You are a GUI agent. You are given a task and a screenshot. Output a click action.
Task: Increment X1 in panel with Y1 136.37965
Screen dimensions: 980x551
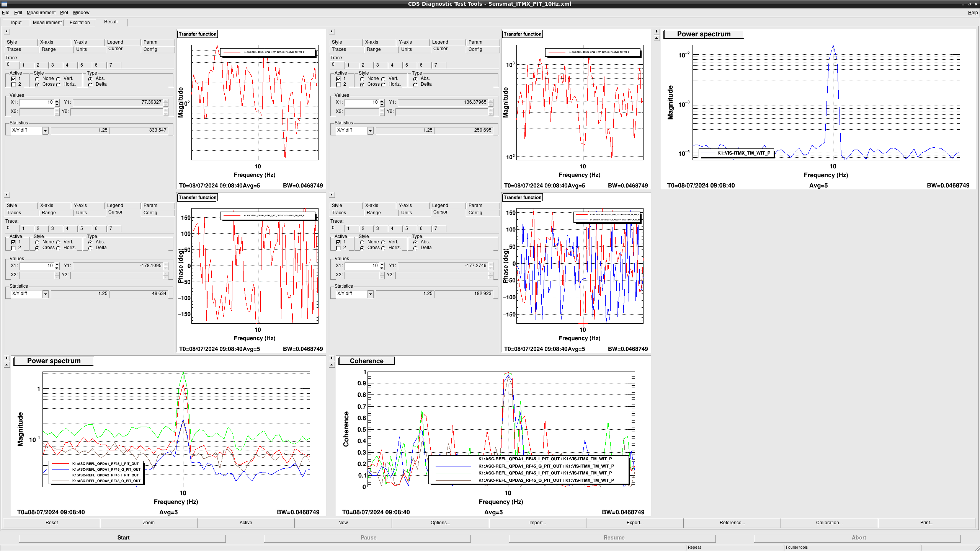pyautogui.click(x=382, y=101)
